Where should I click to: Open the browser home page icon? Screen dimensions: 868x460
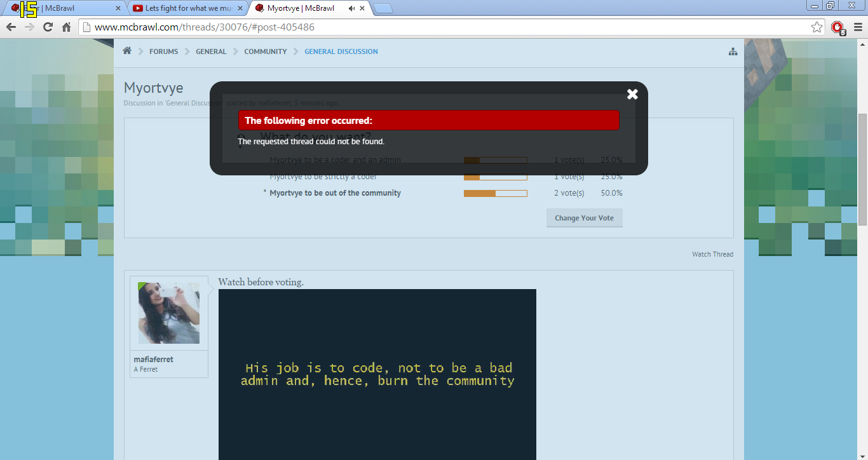(66, 27)
